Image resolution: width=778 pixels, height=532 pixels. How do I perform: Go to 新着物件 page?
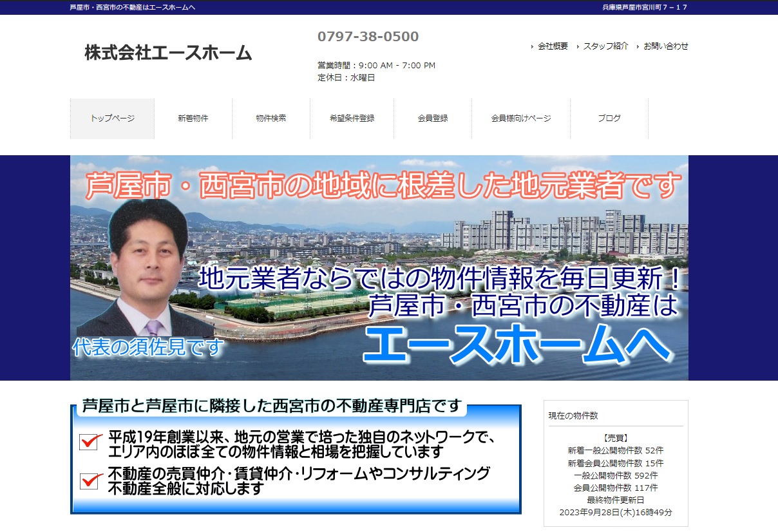pyautogui.click(x=193, y=119)
